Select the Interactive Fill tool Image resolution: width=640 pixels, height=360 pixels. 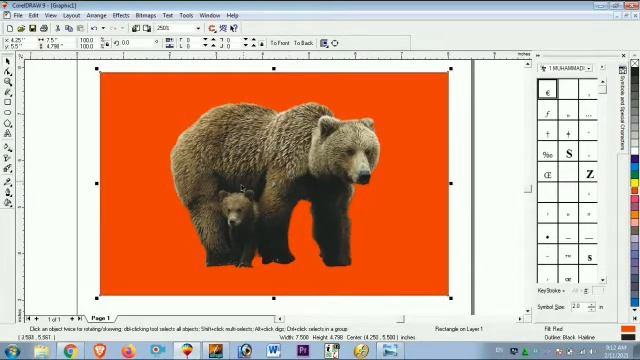(8, 147)
